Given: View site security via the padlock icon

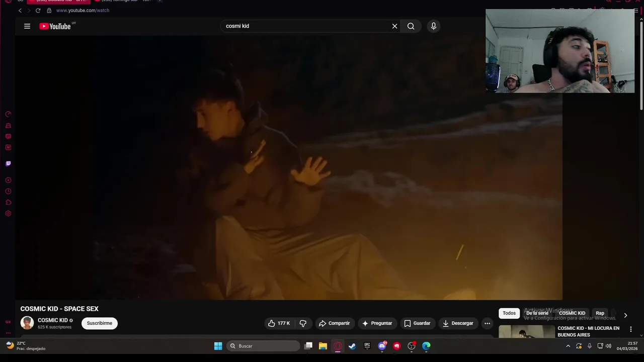Looking at the screenshot, I should [49, 10].
